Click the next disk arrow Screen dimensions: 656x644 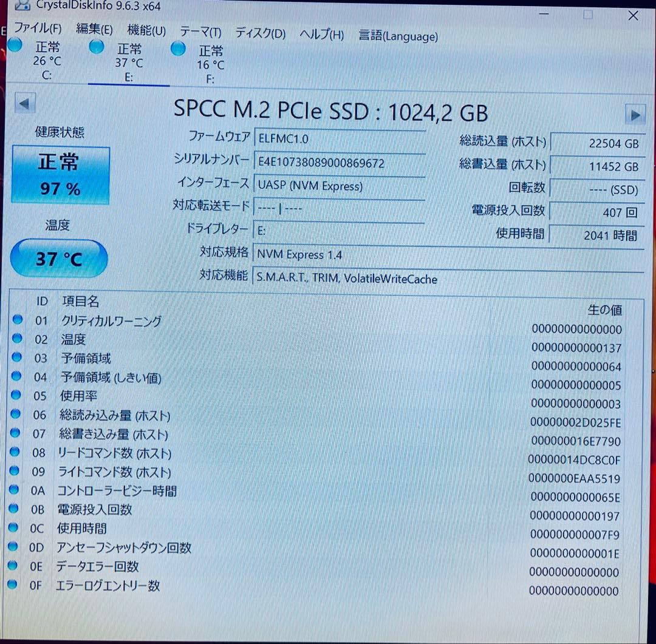click(635, 114)
